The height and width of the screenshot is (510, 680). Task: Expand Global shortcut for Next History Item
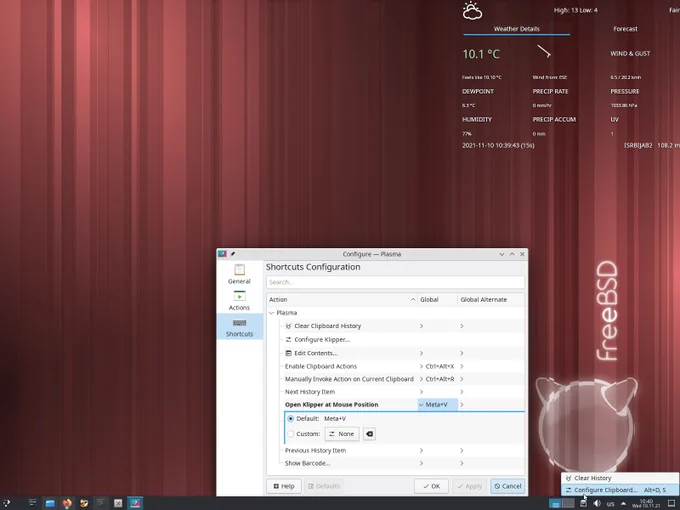[x=421, y=392]
